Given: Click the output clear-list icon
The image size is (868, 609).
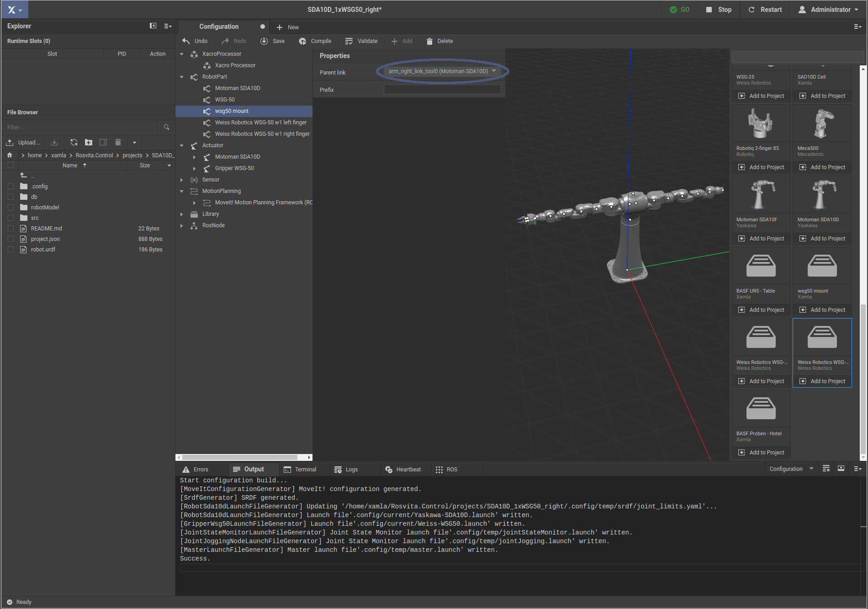Looking at the screenshot, I should pos(826,469).
